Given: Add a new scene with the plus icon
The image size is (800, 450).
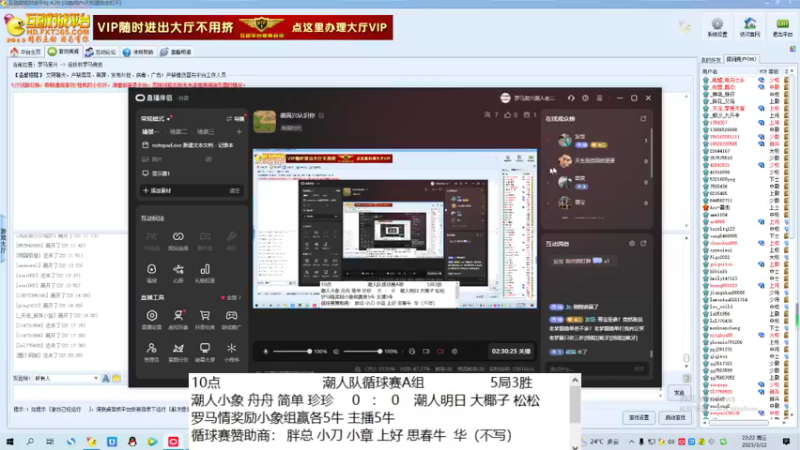Looking at the screenshot, I should point(239,132).
